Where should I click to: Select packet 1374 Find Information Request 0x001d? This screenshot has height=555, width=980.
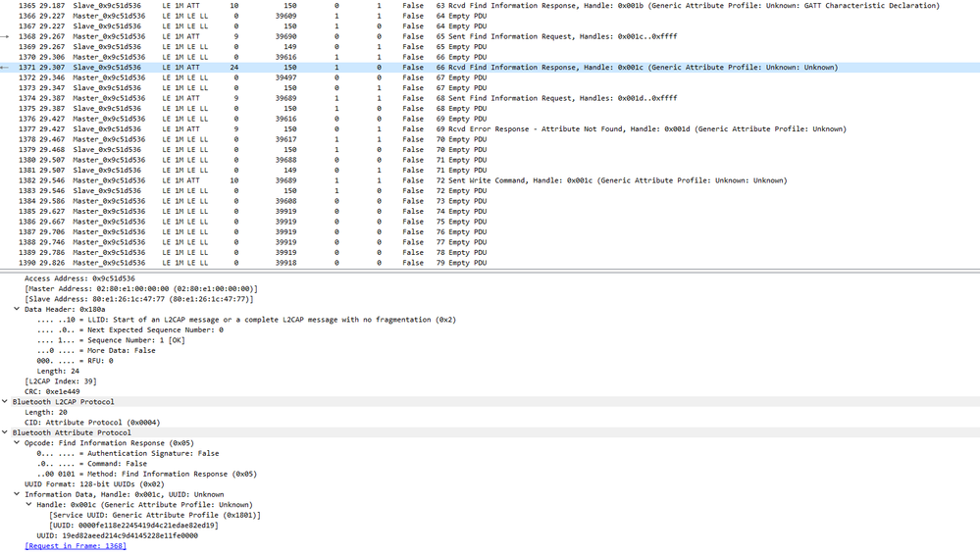(490, 98)
